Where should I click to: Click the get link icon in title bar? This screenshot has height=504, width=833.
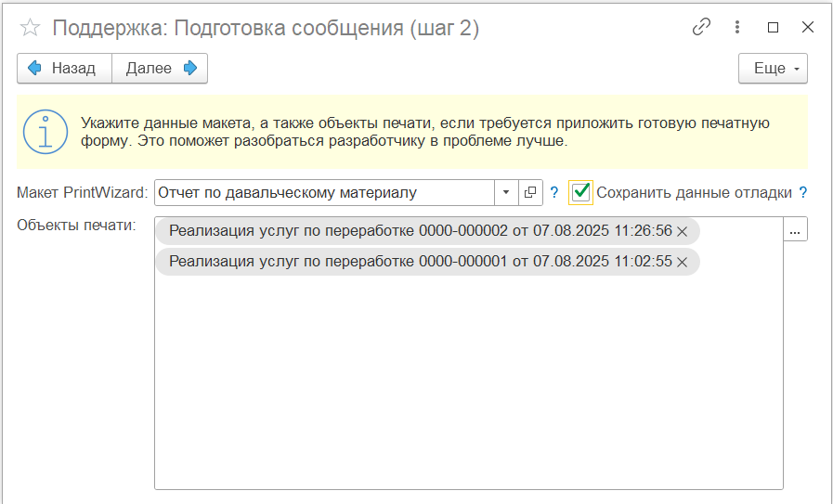701,28
